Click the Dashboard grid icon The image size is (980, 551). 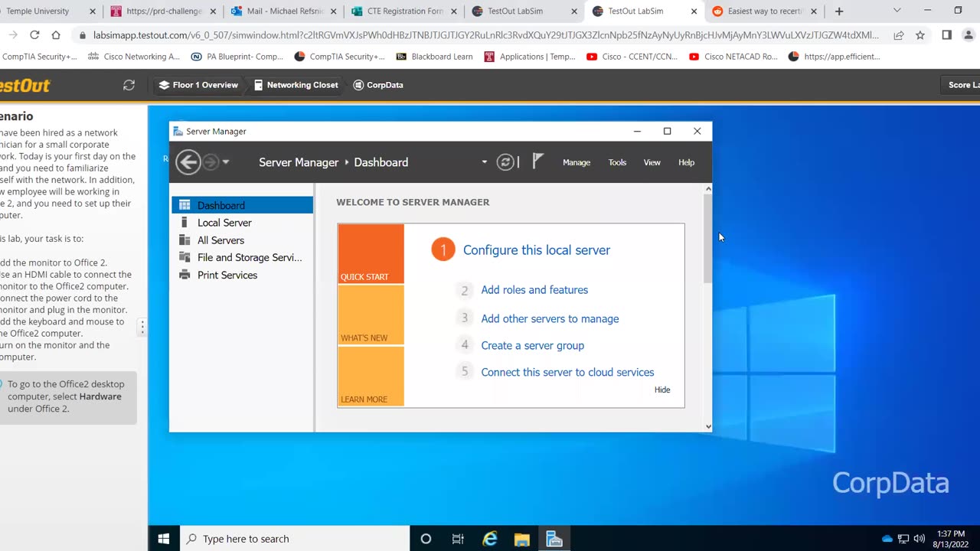[185, 205]
